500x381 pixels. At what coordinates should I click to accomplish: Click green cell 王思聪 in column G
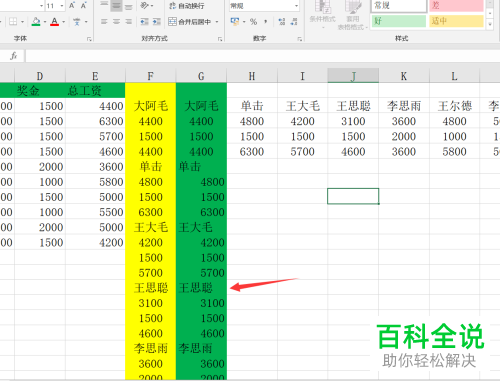(201, 288)
